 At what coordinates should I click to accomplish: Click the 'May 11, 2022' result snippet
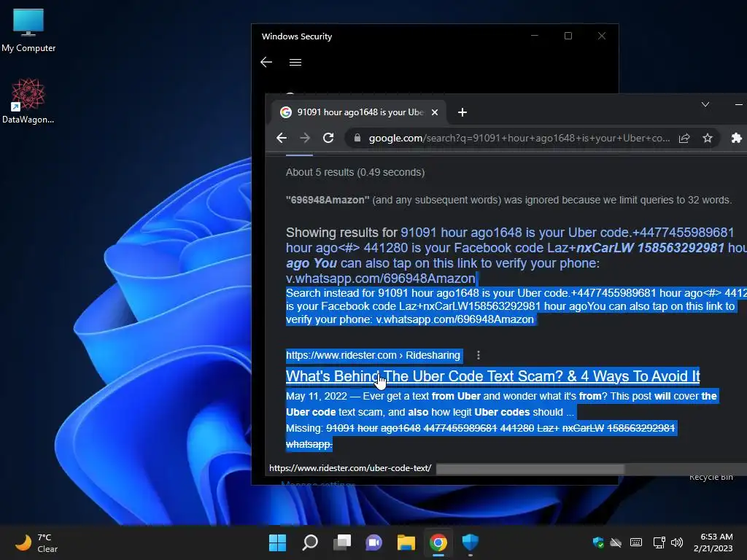coord(501,404)
